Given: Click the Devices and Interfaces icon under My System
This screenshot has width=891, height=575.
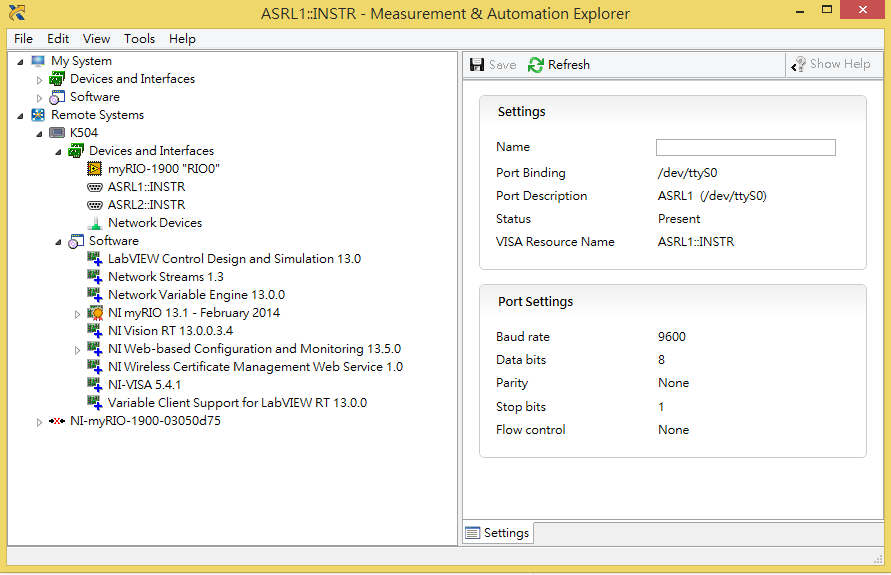Looking at the screenshot, I should (57, 79).
